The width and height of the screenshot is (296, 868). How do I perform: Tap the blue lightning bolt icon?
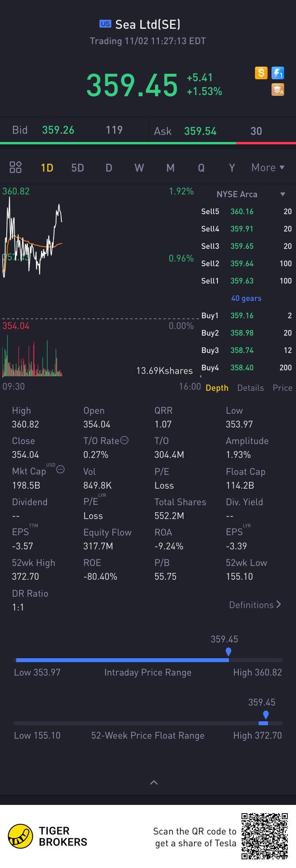278,73
